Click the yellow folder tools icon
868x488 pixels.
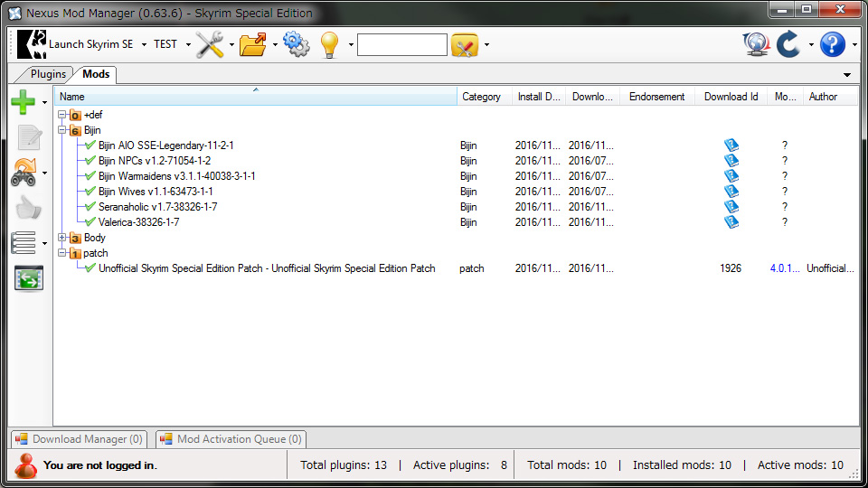[465, 45]
